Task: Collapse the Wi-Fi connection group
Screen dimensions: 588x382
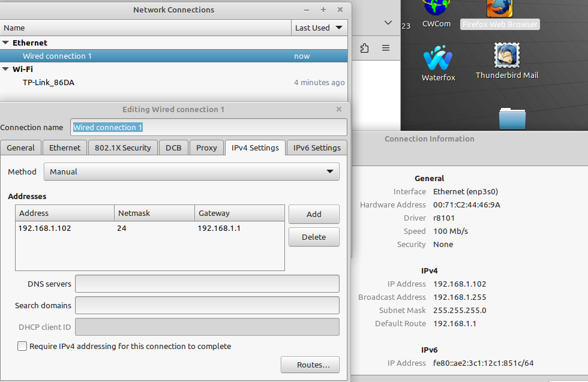Action: click(x=6, y=69)
